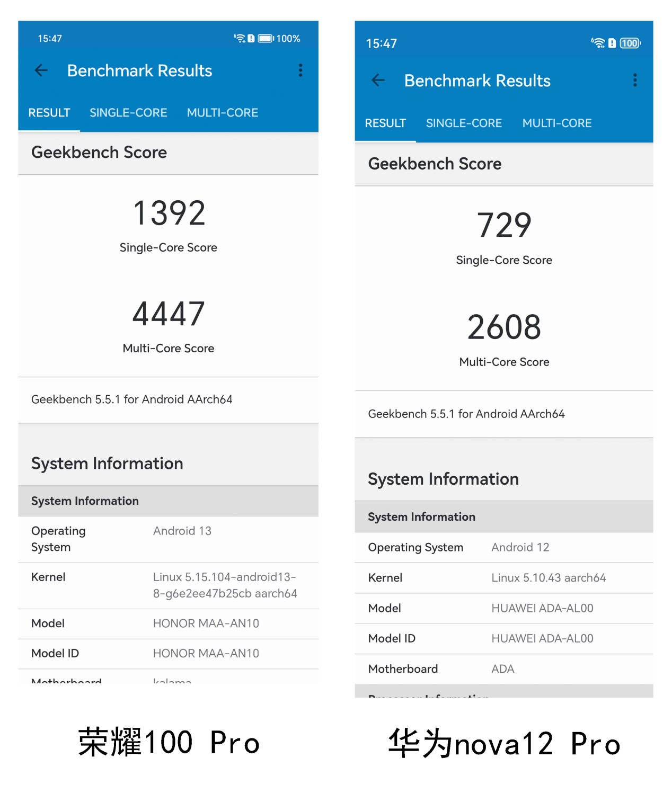This screenshot has width=672, height=802.
Task: Click Linux 5.15.104-android13 kernel value
Action: [225, 585]
